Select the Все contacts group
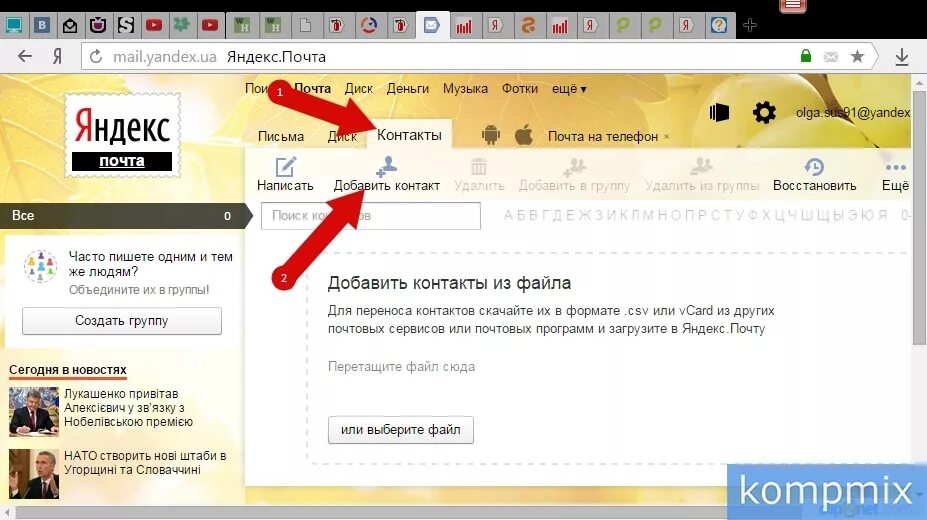Screen dimensions: 927x520 [122, 216]
